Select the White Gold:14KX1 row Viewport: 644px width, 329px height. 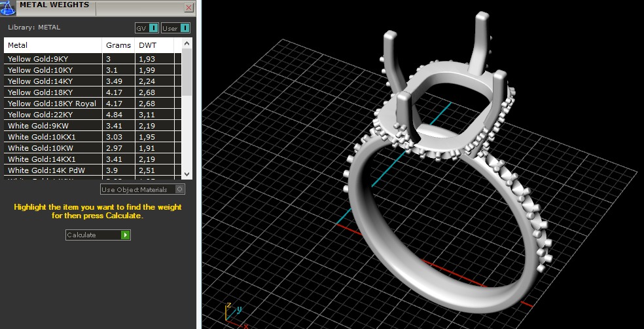coord(93,159)
